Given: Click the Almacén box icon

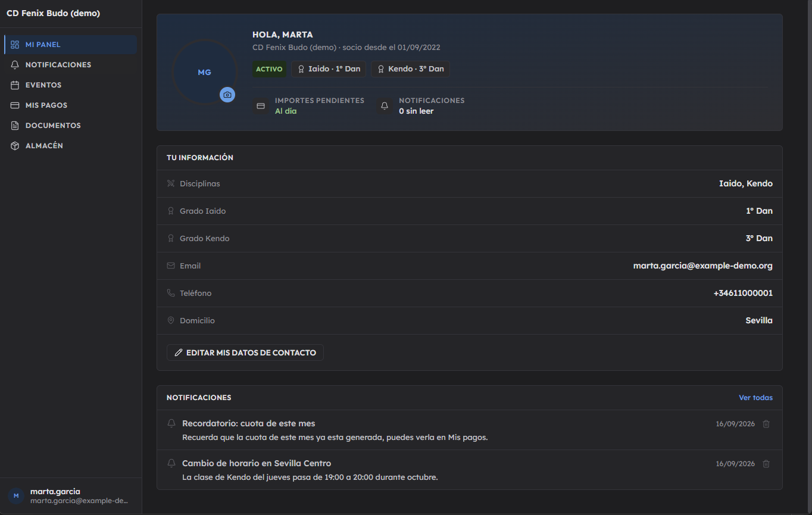Looking at the screenshot, I should pyautogui.click(x=15, y=146).
